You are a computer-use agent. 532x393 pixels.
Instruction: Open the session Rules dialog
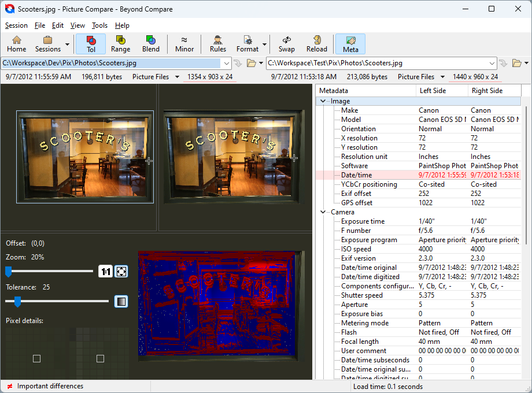(217, 43)
